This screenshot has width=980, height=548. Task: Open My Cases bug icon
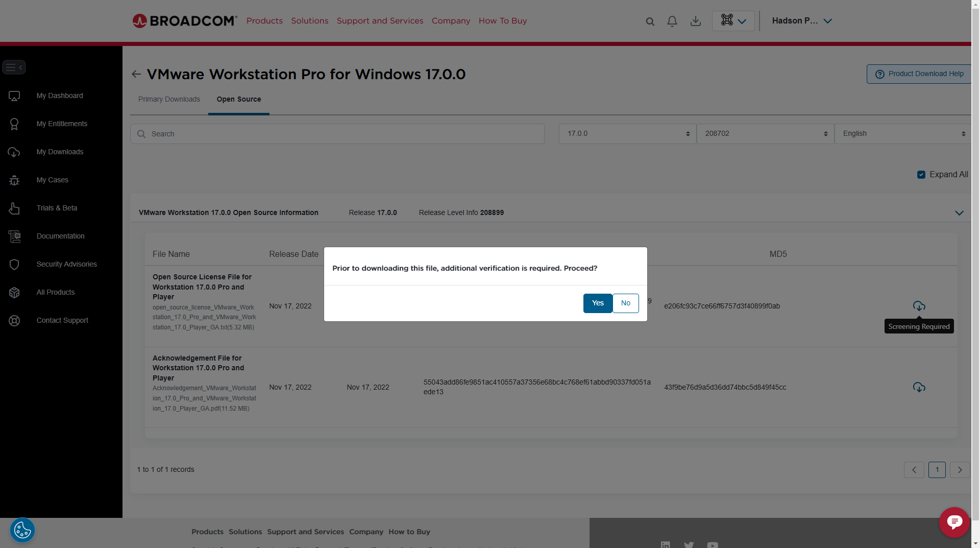[x=14, y=180]
